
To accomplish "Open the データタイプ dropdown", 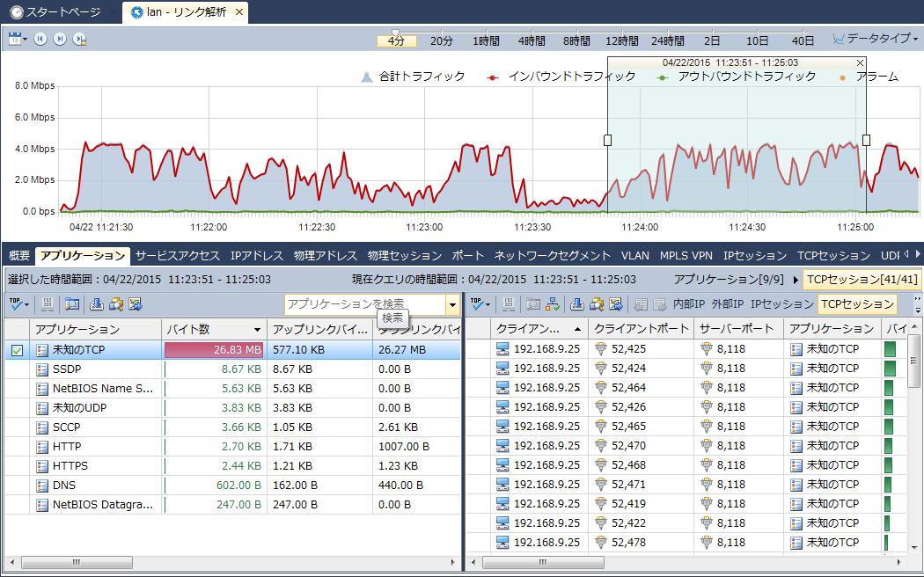I will tap(876, 39).
